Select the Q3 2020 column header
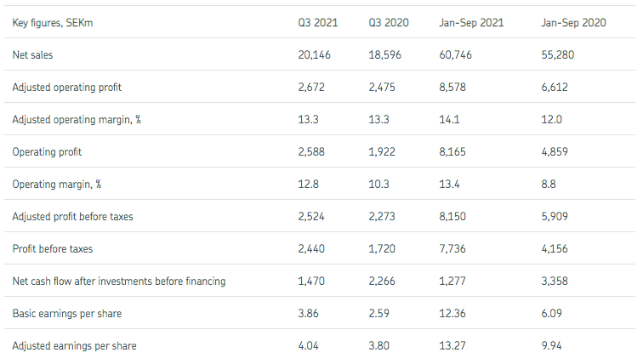643x364 pixels. tap(389, 22)
